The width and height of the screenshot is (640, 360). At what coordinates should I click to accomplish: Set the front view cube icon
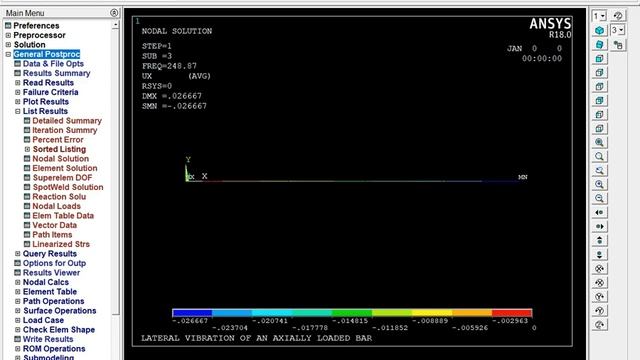tap(599, 58)
